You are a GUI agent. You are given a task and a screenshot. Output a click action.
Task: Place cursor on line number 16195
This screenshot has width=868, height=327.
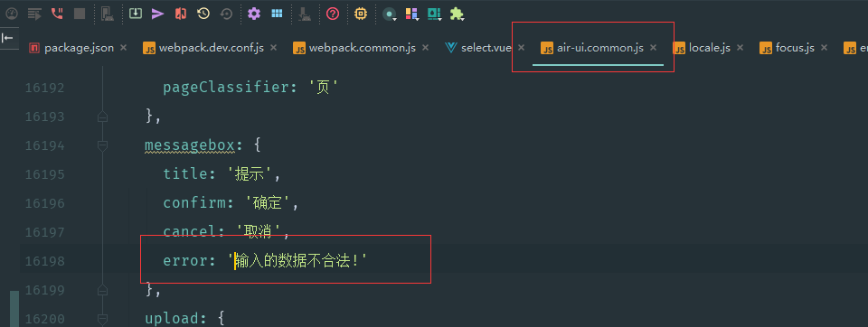click(44, 174)
